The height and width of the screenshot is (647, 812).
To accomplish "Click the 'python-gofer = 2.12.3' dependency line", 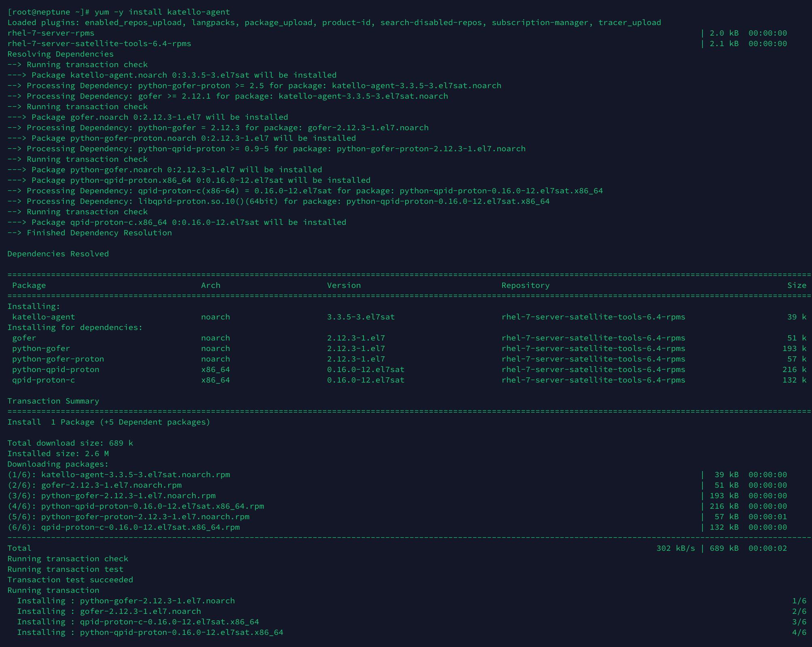I will [x=218, y=128].
